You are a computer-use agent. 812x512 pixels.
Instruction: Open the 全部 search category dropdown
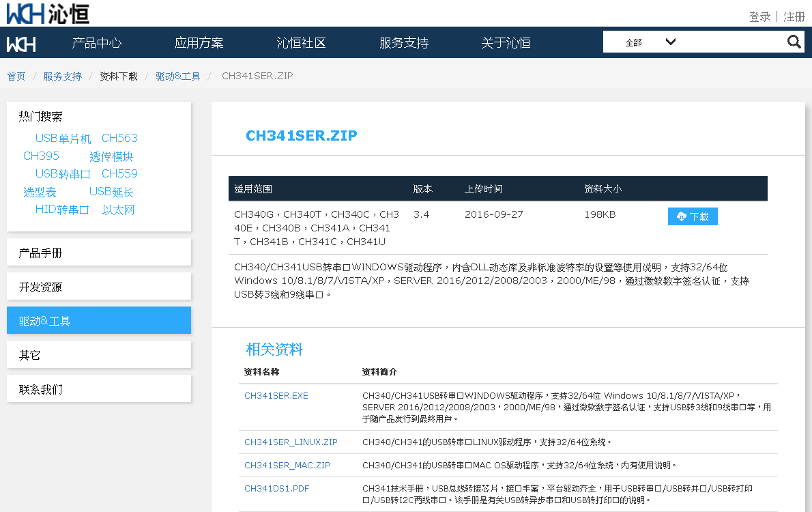(x=650, y=42)
